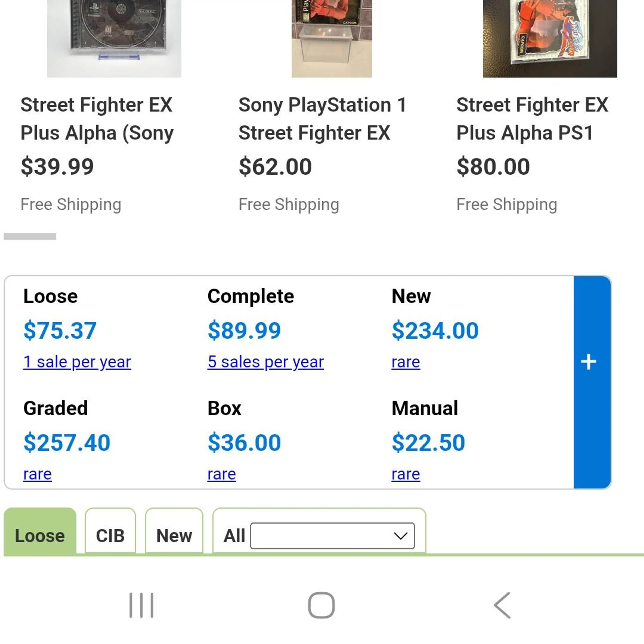Switch to the Loose tab
The width and height of the screenshot is (644, 644).
pyautogui.click(x=40, y=532)
